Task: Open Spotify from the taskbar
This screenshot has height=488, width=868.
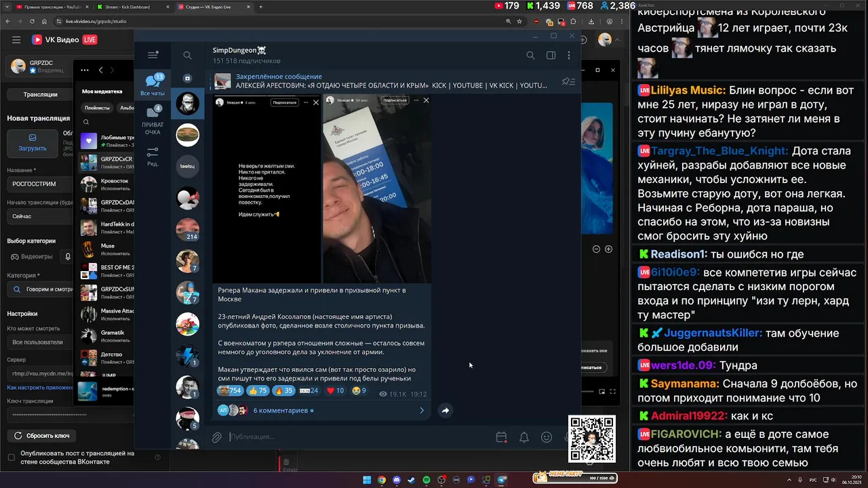Action: coord(427,480)
